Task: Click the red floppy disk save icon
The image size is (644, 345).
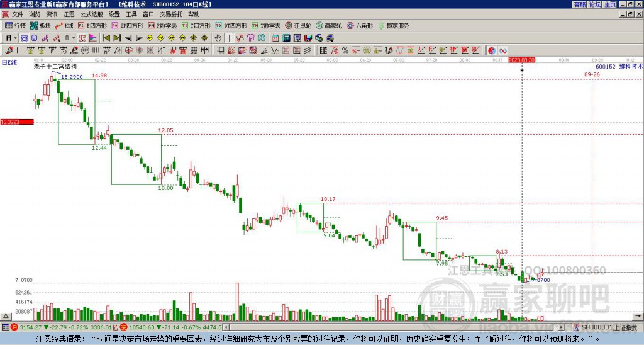Action: (308, 38)
